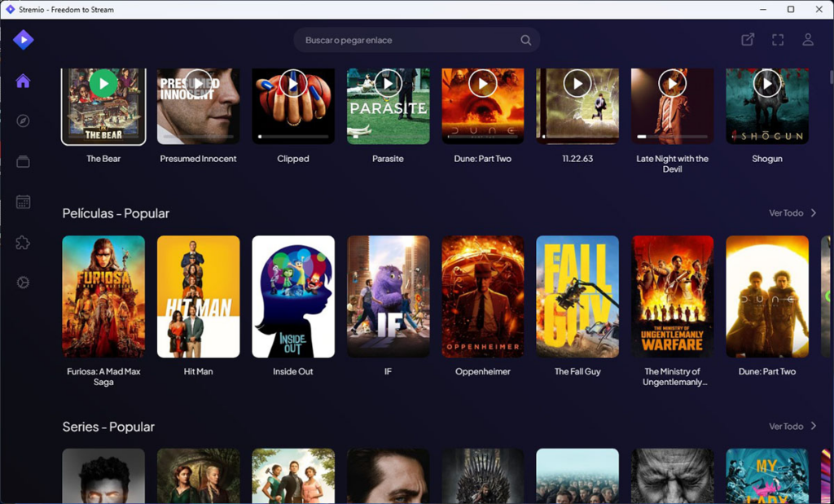834x504 pixels.
Task: Resume Dune: Part Two in top row
Action: tap(482, 84)
